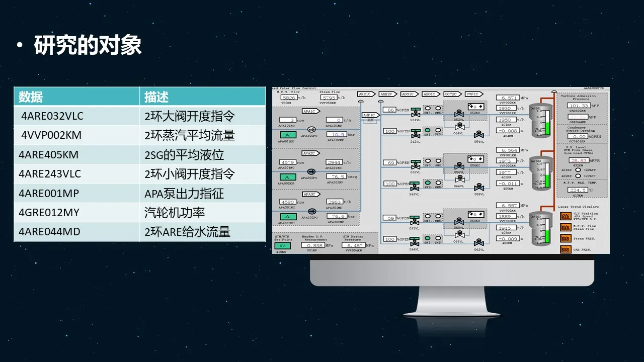Viewport: 644px width, 362px height.
Task: Click table cell 4GRE012MY
Action: (77, 213)
